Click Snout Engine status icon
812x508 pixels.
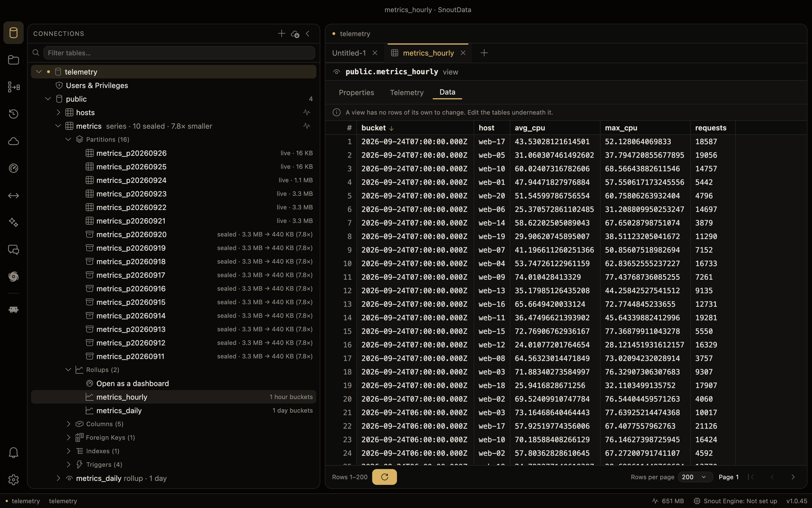click(x=697, y=501)
